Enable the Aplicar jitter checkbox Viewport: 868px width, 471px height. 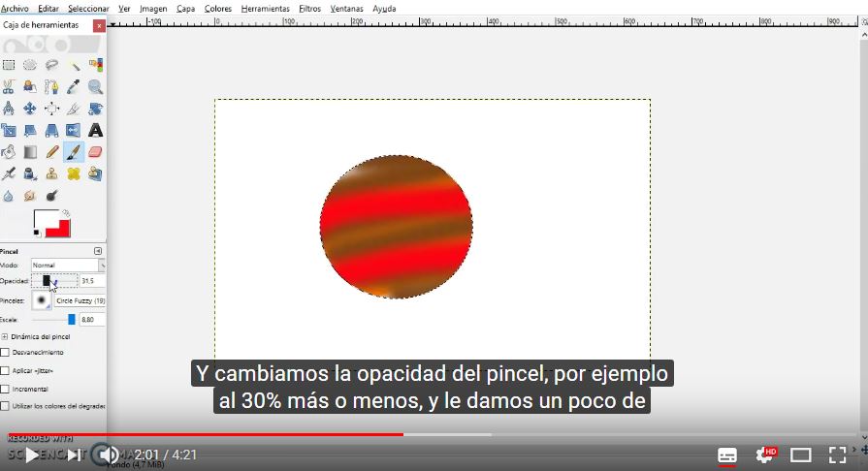5,370
